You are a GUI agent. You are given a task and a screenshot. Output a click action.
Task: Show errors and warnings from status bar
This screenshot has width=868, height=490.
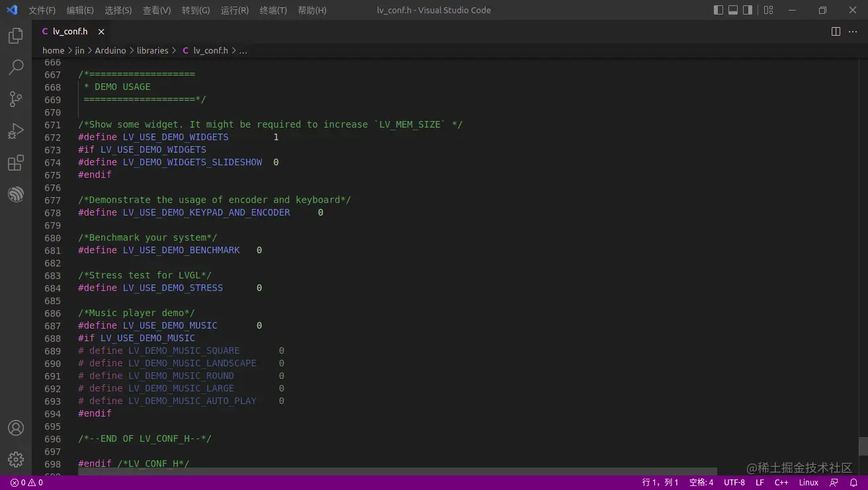pos(26,483)
